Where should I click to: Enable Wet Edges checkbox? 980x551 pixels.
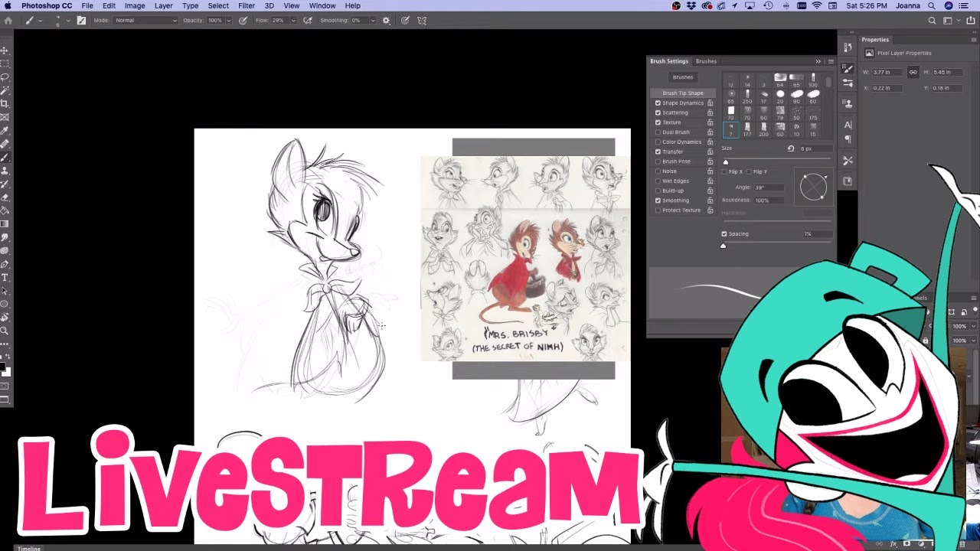click(x=658, y=181)
